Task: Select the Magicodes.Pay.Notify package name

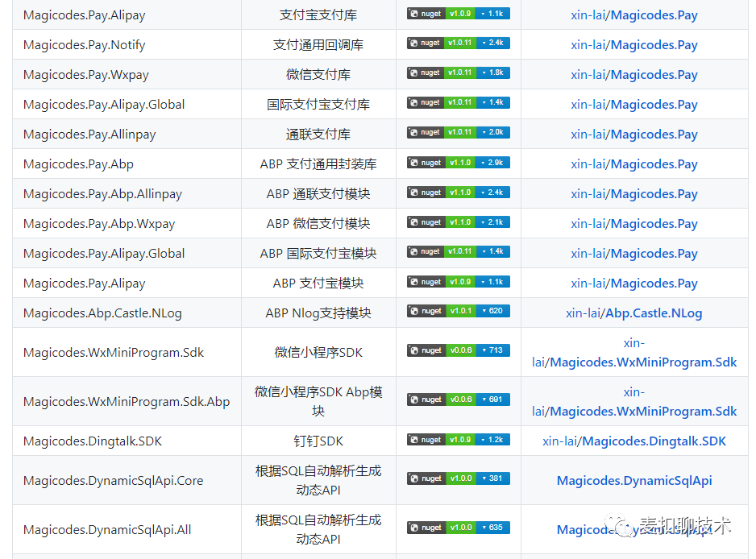Action: (85, 45)
